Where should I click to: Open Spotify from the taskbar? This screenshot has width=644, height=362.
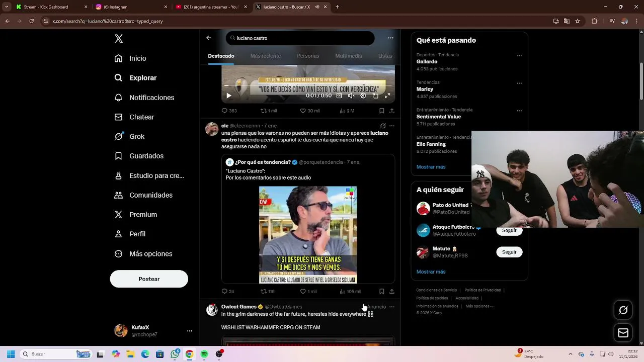(204, 354)
